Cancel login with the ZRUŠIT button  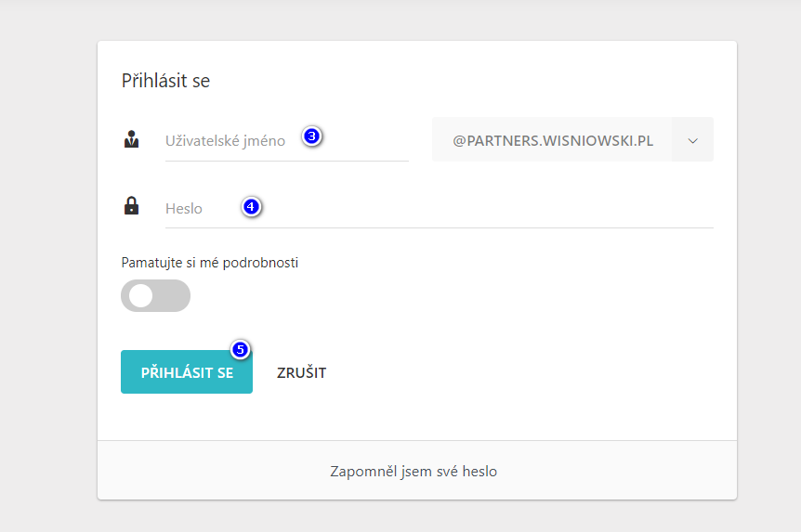point(301,373)
